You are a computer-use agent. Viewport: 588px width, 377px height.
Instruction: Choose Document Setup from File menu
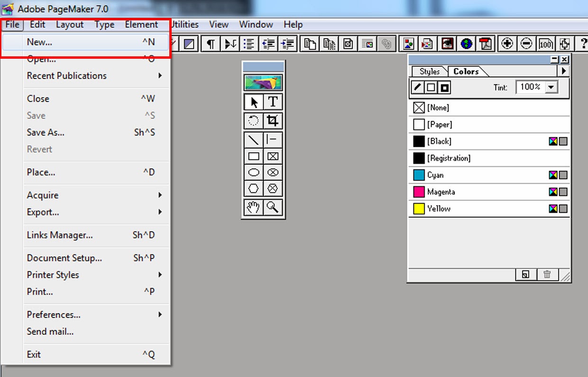64,258
